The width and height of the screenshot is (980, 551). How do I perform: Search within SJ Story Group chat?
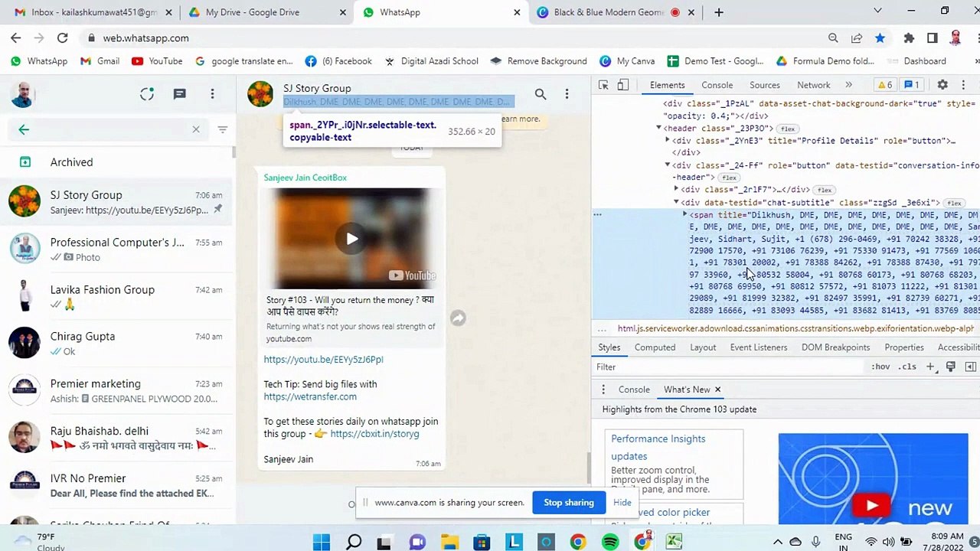click(x=541, y=94)
